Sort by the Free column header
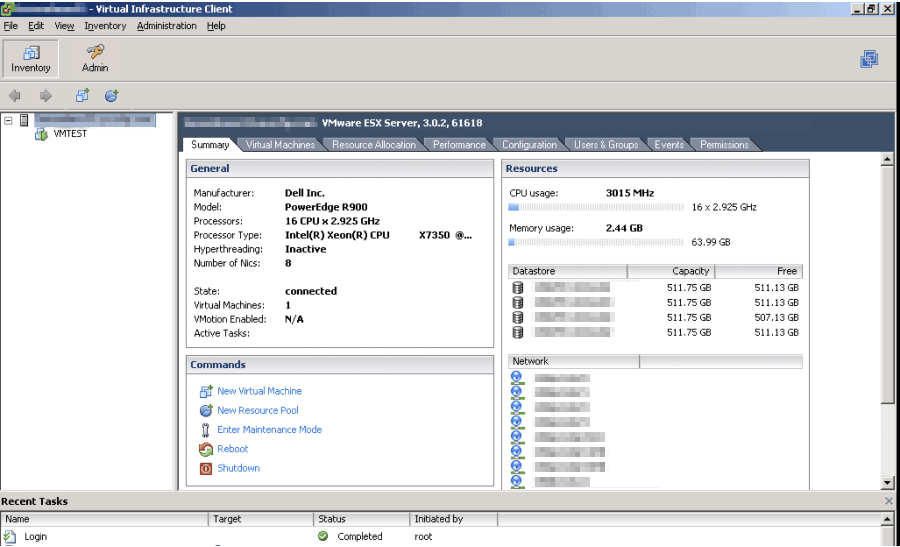The height and width of the screenshot is (547, 900). pos(758,271)
